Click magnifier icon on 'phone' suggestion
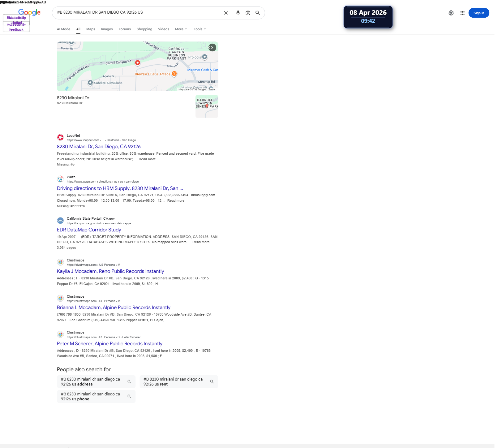 [129, 396]
